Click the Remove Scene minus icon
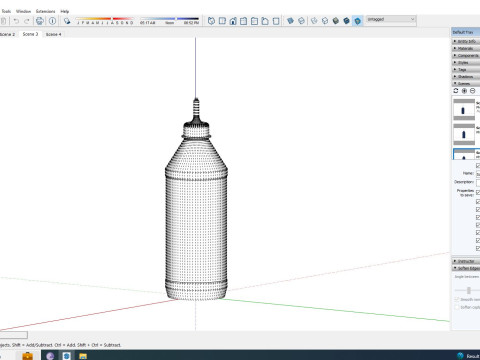The height and width of the screenshot is (360, 480). coord(473,91)
